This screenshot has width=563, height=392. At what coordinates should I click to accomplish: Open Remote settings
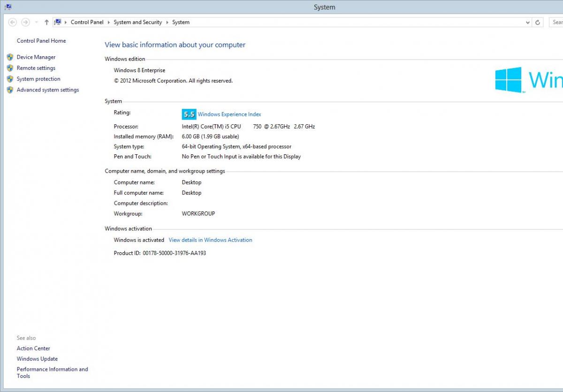[36, 68]
